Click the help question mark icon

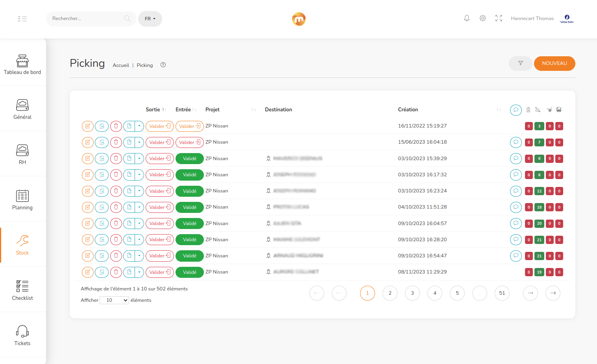coord(163,65)
